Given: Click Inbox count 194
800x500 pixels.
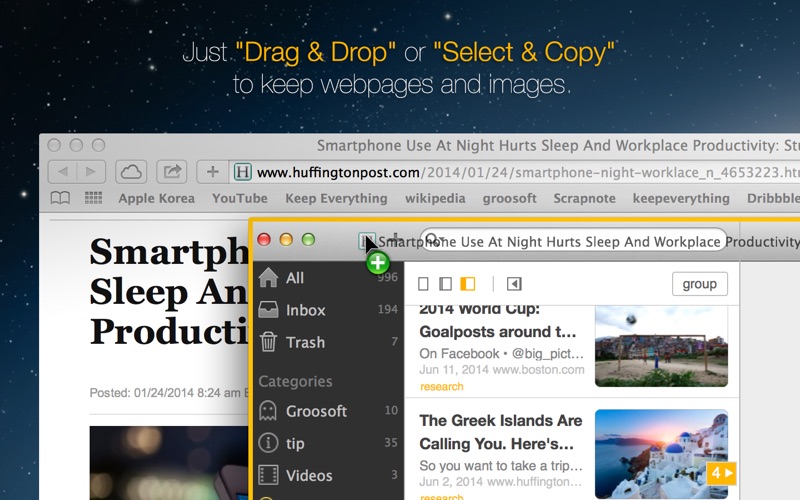Looking at the screenshot, I should [x=388, y=309].
